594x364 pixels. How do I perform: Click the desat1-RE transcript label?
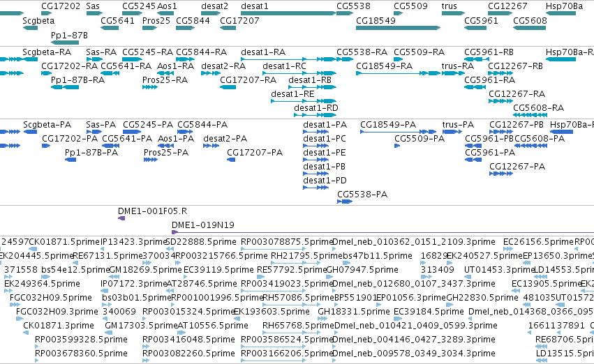[293, 94]
